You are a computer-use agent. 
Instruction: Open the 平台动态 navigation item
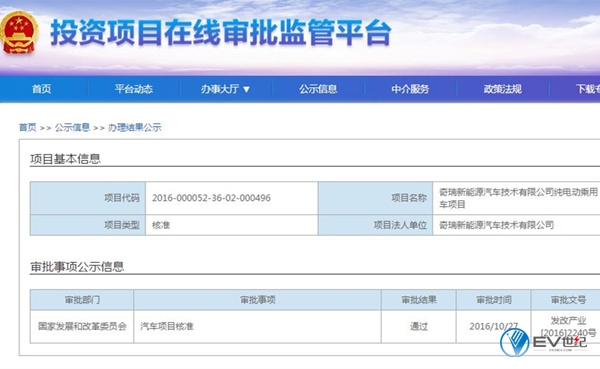click(x=134, y=89)
